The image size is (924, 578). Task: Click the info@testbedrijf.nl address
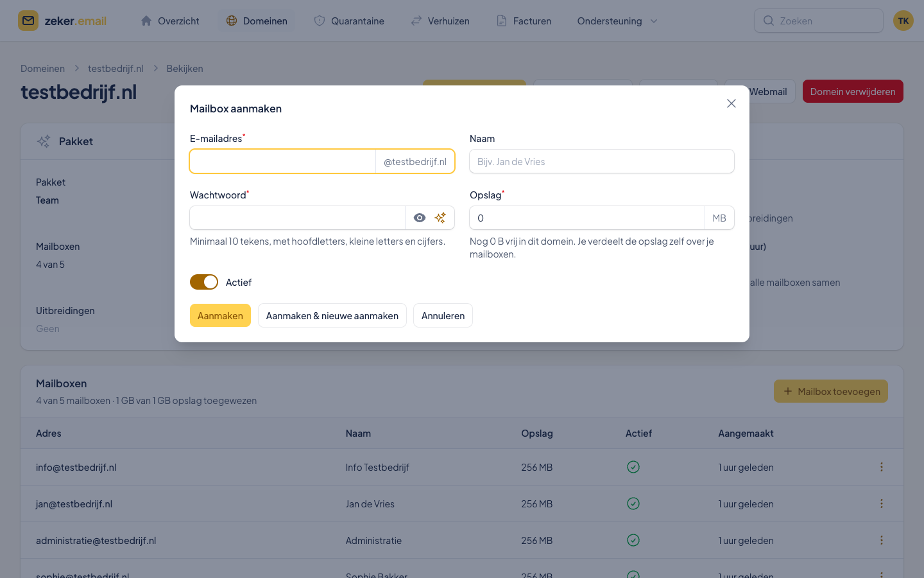tap(76, 468)
